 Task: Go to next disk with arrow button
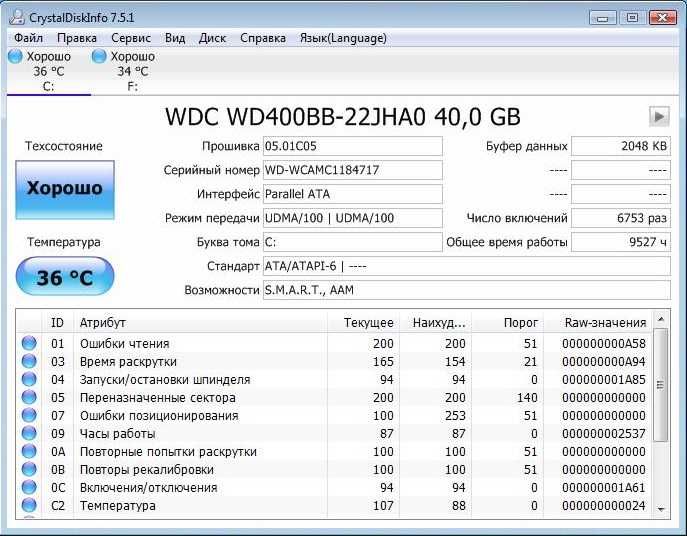[x=659, y=117]
